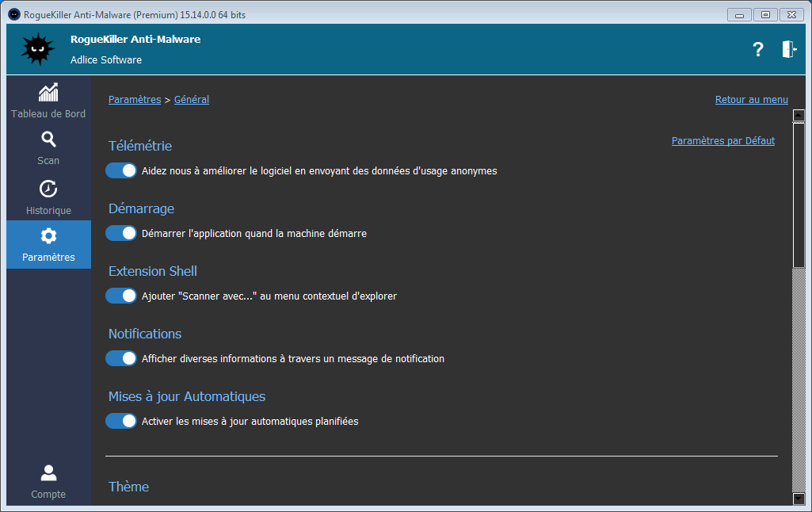Click the help question mark icon

[758, 49]
